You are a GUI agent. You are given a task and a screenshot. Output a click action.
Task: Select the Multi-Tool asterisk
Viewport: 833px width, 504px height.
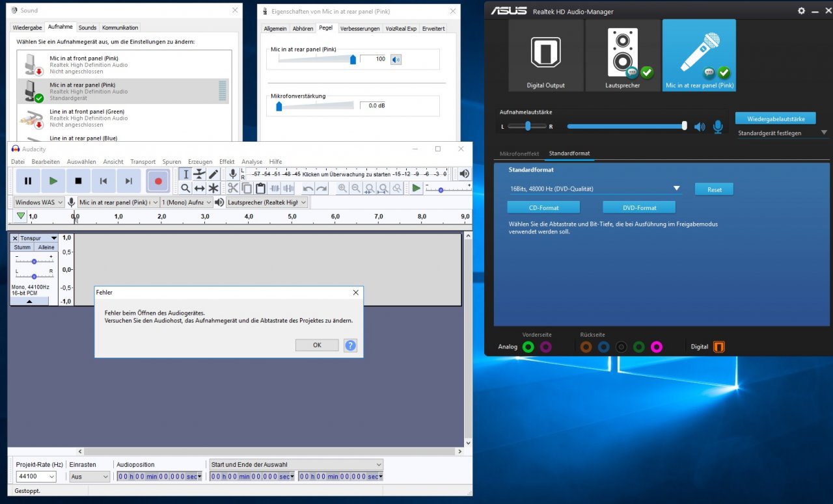tap(213, 188)
